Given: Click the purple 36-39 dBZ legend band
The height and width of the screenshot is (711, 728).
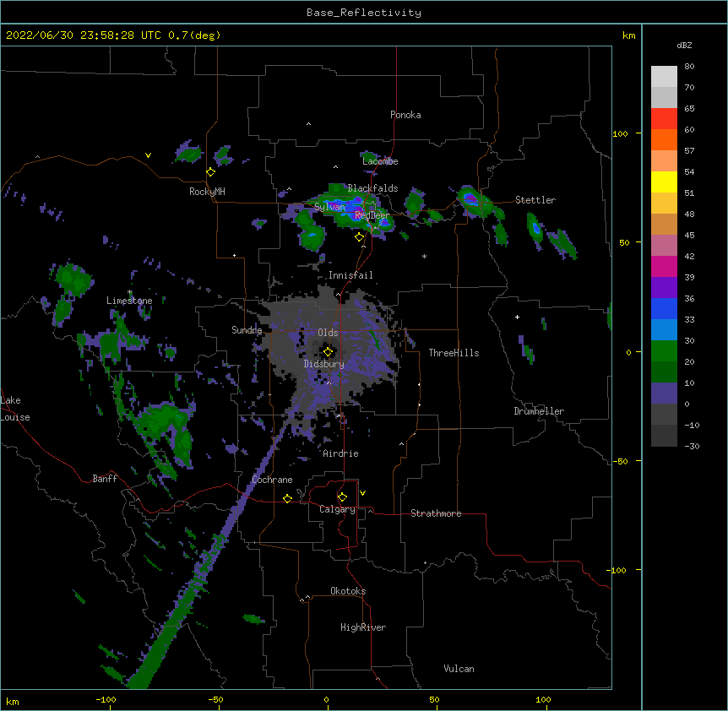Looking at the screenshot, I should click(x=664, y=288).
